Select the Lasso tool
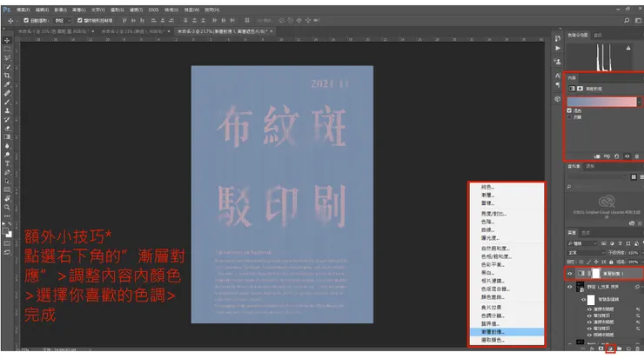 [x=7, y=58]
